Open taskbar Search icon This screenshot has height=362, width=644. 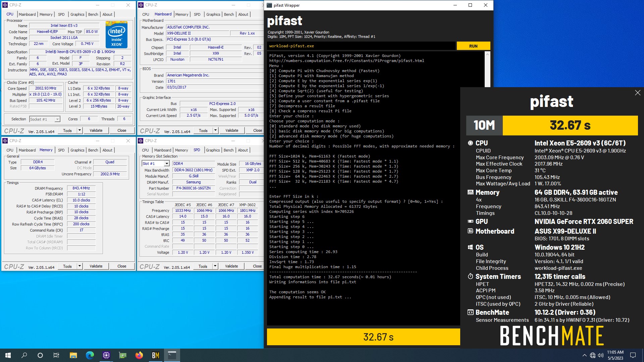pyautogui.click(x=24, y=355)
